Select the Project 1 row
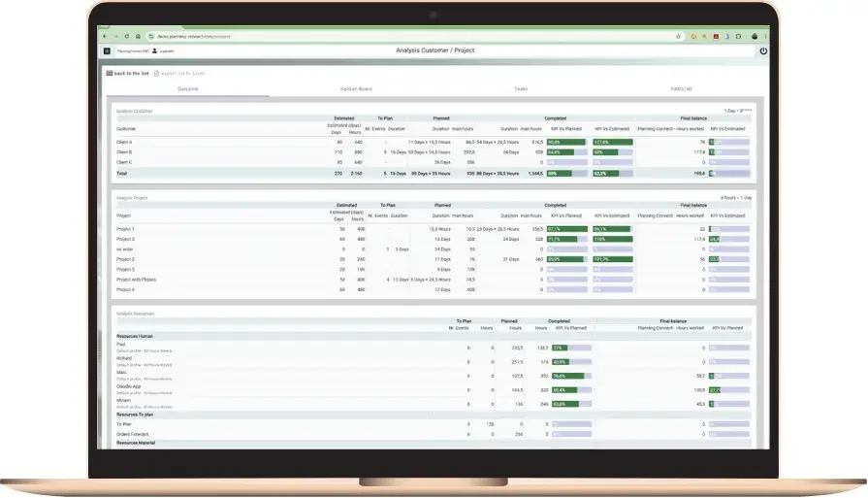Screen dimensions: 868x498 [x=433, y=229]
